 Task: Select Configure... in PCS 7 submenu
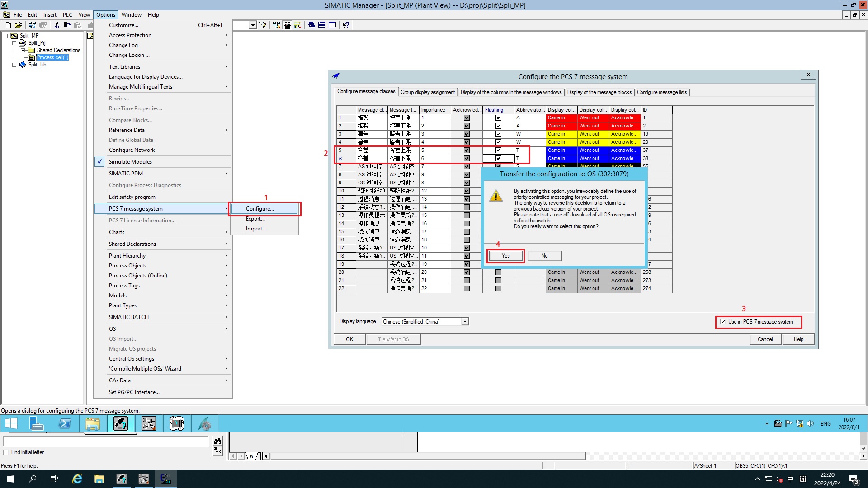point(260,209)
